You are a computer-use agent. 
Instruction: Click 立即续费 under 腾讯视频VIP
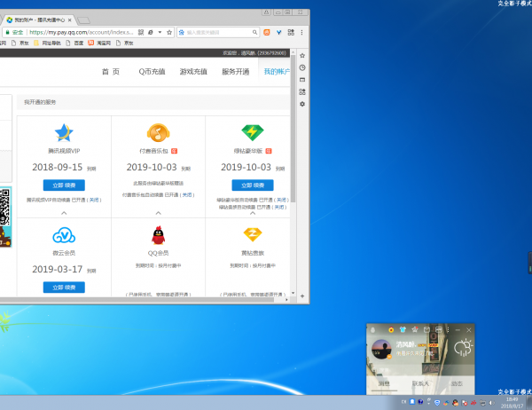point(64,185)
